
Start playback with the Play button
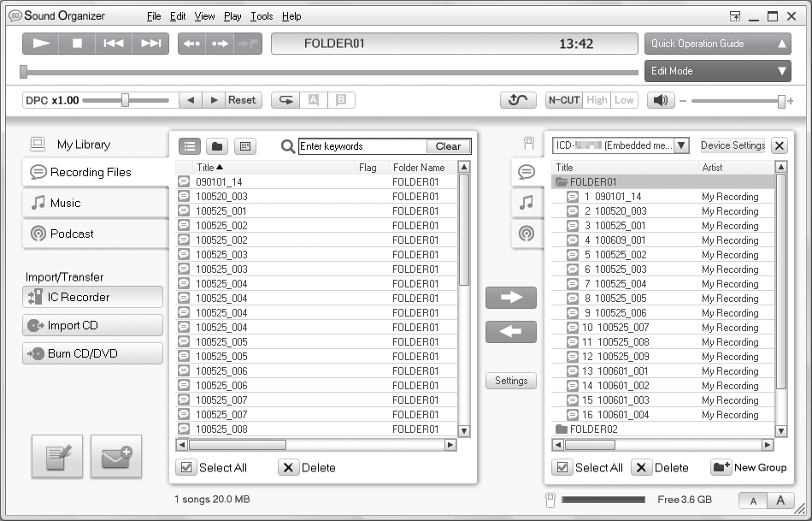41,44
